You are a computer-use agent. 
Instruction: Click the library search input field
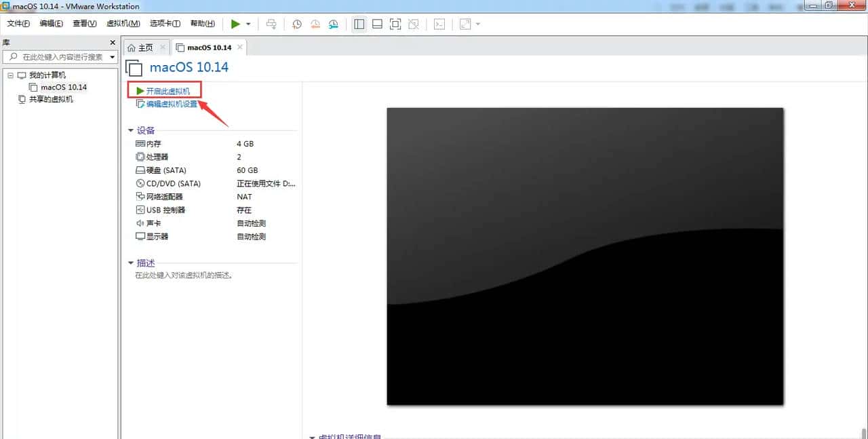(x=58, y=56)
